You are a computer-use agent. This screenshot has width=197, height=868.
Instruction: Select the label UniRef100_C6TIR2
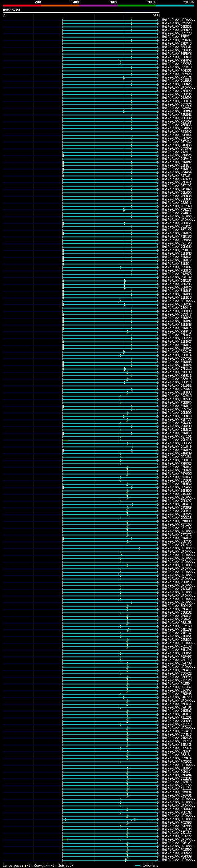click(177, 186)
